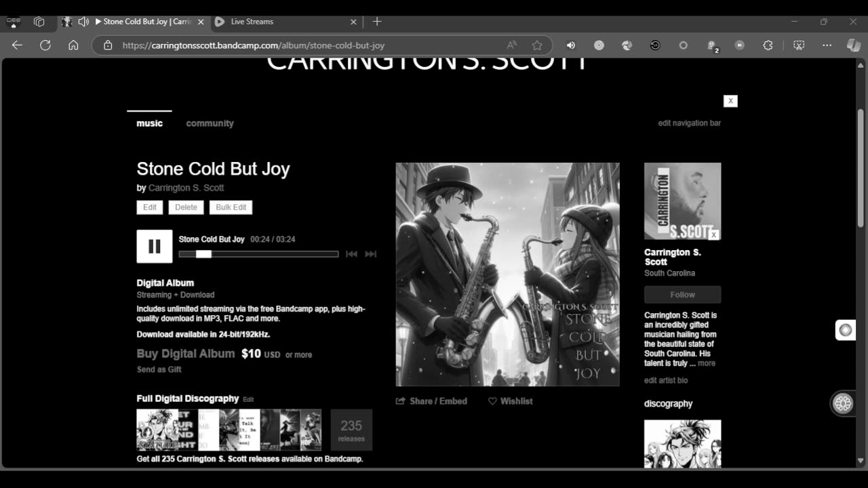Open the music navigation tab
868x488 pixels.
[149, 123]
